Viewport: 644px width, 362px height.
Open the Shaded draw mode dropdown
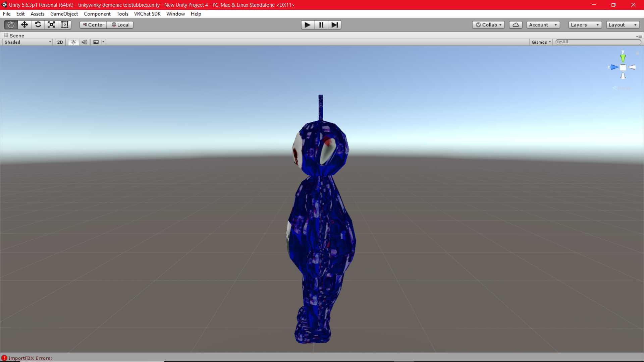28,42
